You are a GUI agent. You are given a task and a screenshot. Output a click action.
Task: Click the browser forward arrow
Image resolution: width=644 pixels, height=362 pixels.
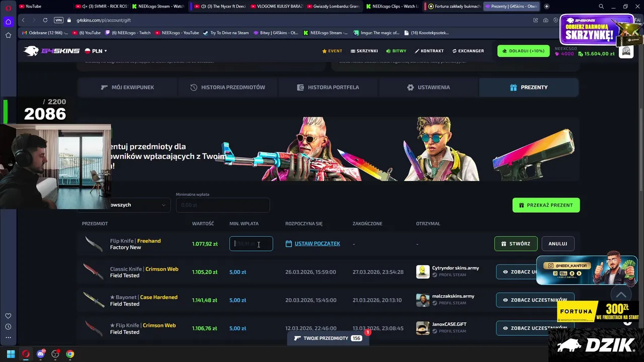click(x=34, y=20)
